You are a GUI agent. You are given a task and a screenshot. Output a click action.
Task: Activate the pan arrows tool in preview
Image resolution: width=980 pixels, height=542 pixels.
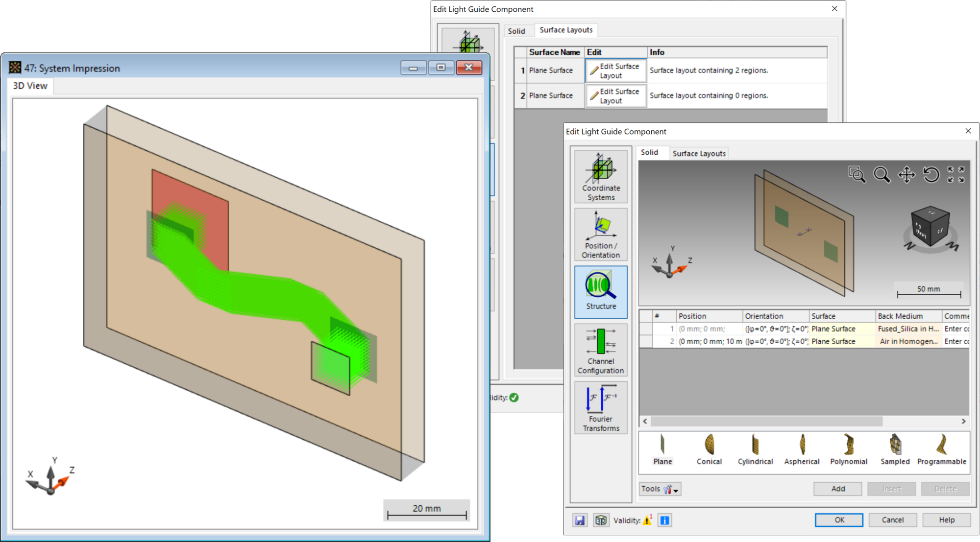(x=906, y=175)
